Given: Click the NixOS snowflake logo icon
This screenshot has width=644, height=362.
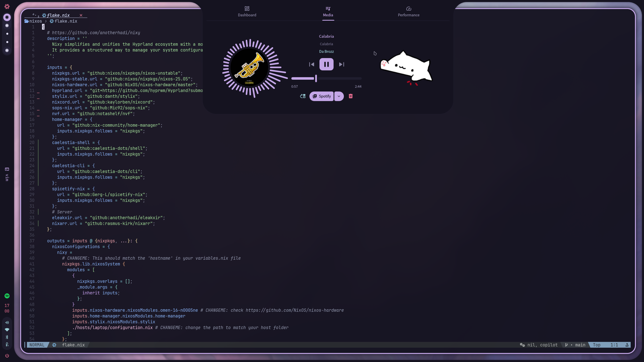Looking at the screenshot, I should tap(7, 7).
